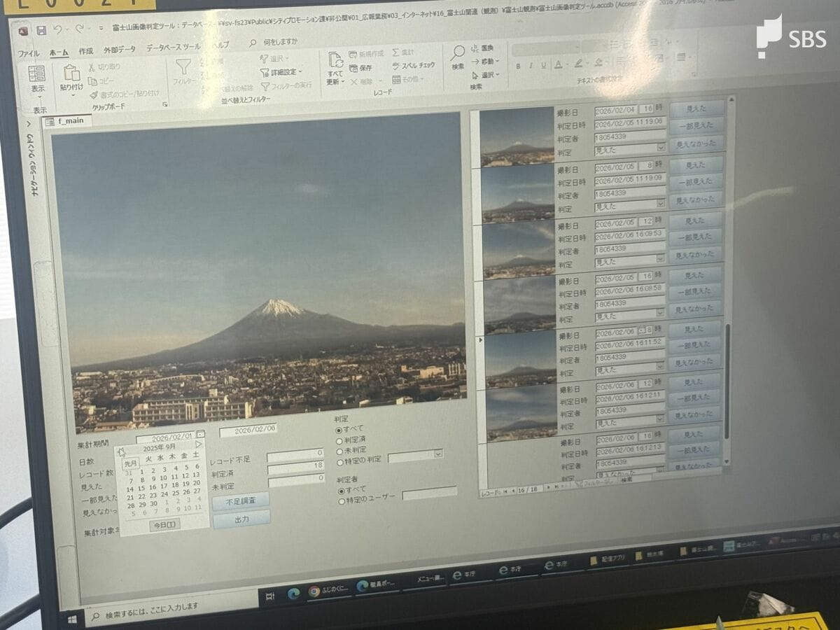Open the 特定の判定 combo box dropdown
This screenshot has width=840, height=630.
(438, 454)
